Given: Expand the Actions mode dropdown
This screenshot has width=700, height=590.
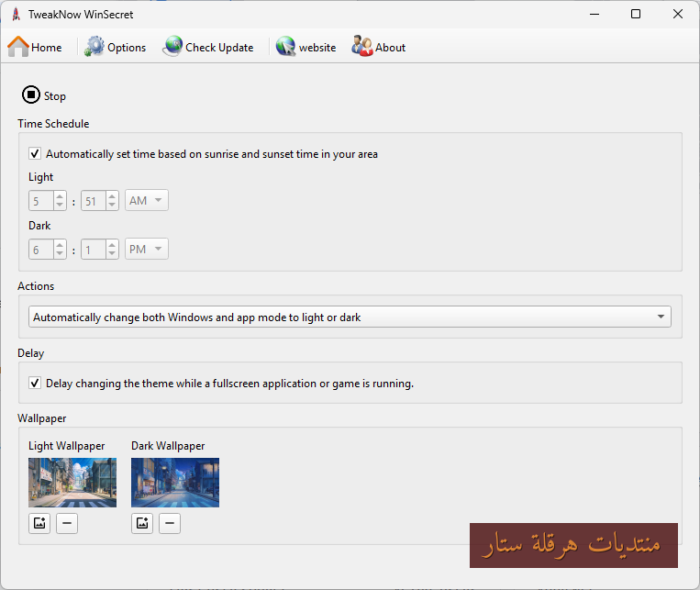Looking at the screenshot, I should tap(350, 317).
